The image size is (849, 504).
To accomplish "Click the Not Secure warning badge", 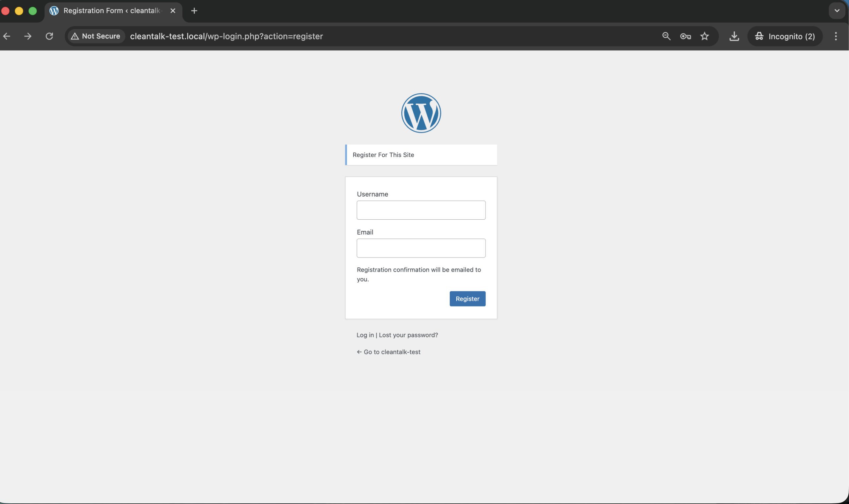I will point(96,36).
